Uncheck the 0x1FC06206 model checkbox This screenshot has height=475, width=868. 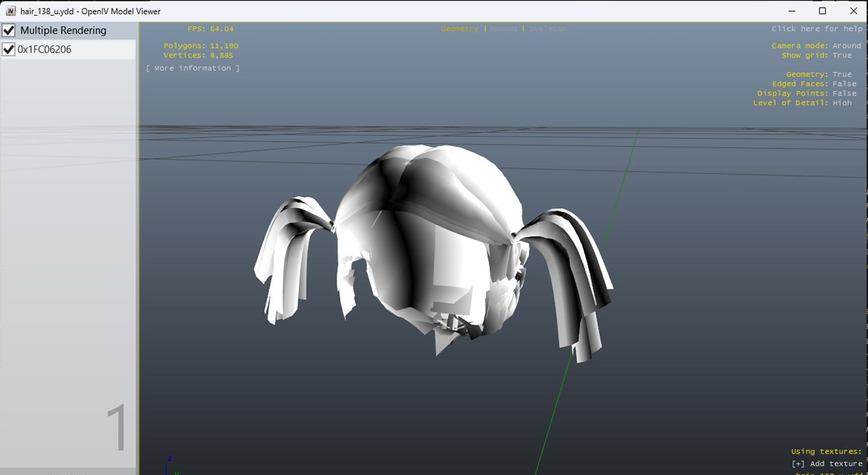point(9,50)
